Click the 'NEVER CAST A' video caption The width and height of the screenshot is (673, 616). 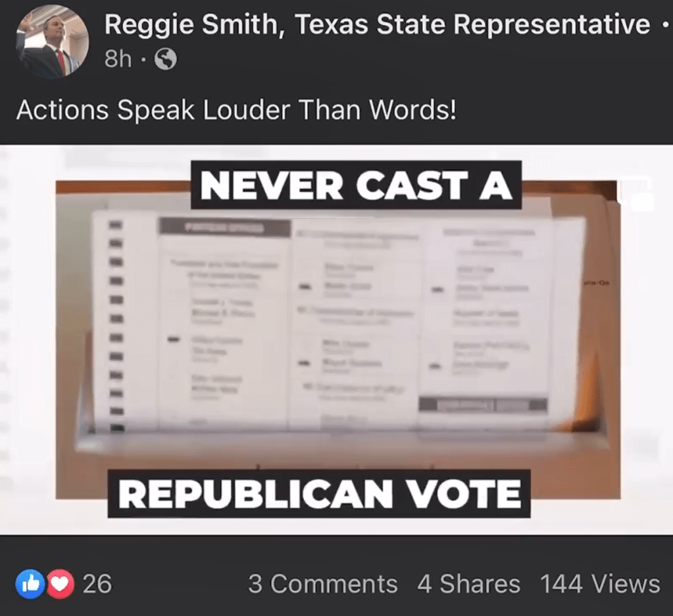pyautogui.click(x=357, y=185)
